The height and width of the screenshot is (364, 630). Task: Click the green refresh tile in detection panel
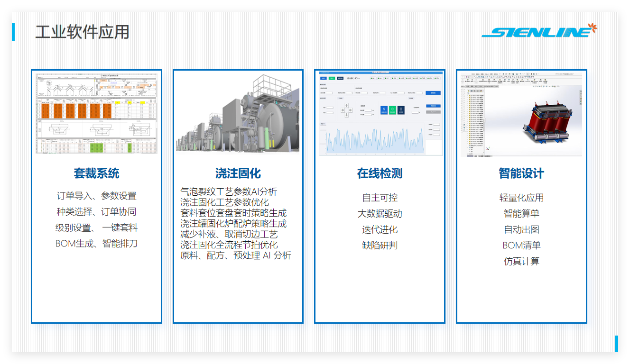(x=392, y=110)
